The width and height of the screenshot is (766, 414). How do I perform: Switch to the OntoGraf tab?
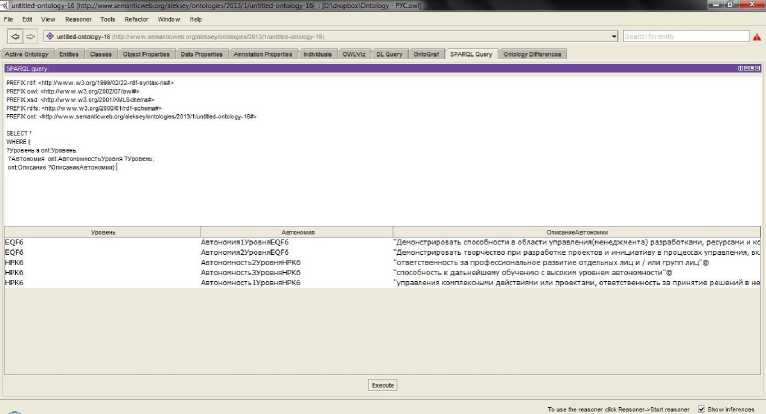pos(426,54)
